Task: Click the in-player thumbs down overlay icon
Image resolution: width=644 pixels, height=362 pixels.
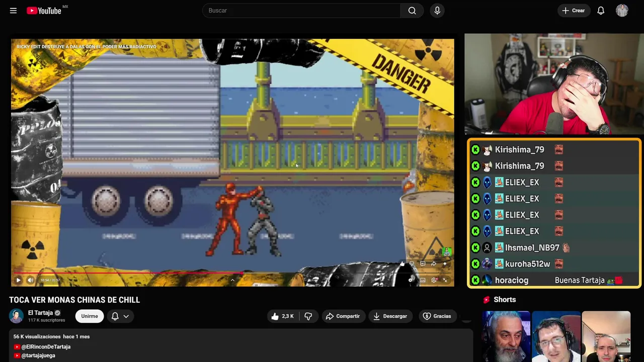Action: tap(412, 263)
